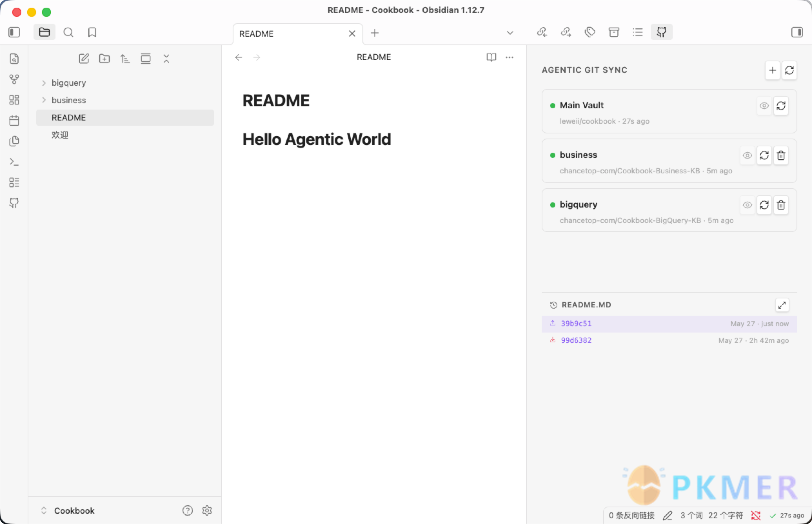Navigate forward in note history
812x524 pixels.
(x=257, y=57)
